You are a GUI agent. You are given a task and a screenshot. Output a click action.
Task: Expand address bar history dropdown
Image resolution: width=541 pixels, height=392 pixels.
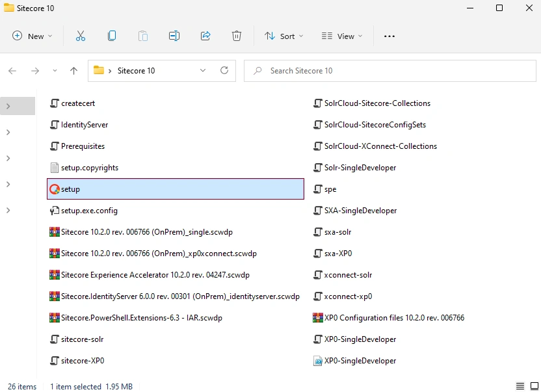(203, 71)
